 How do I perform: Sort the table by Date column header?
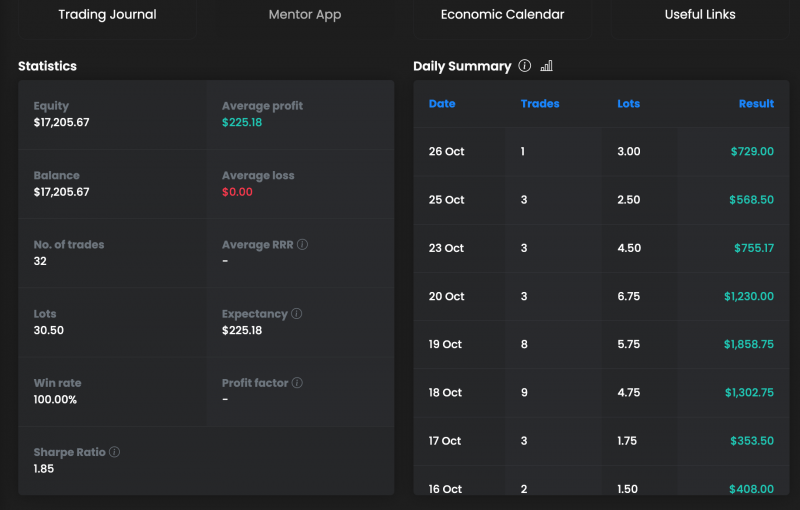tap(442, 104)
